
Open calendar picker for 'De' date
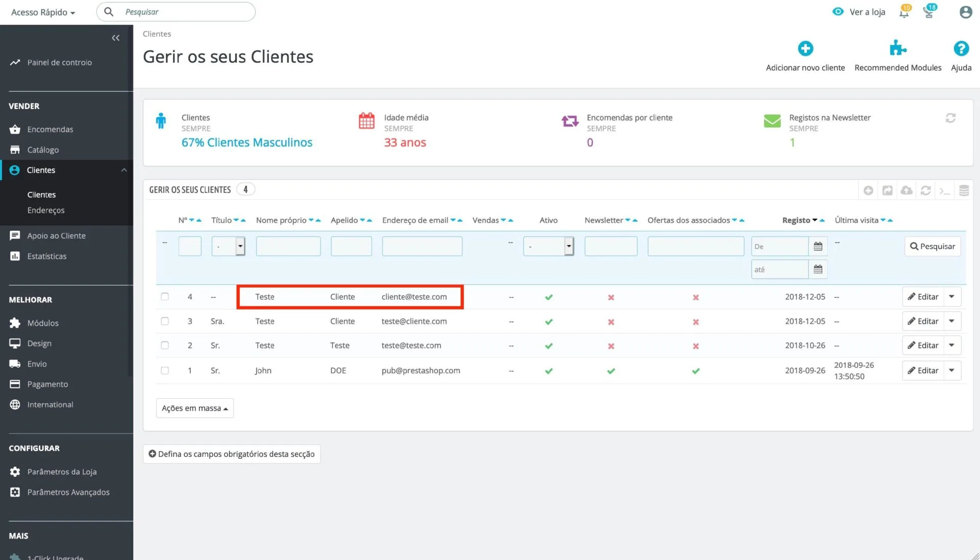tap(818, 246)
